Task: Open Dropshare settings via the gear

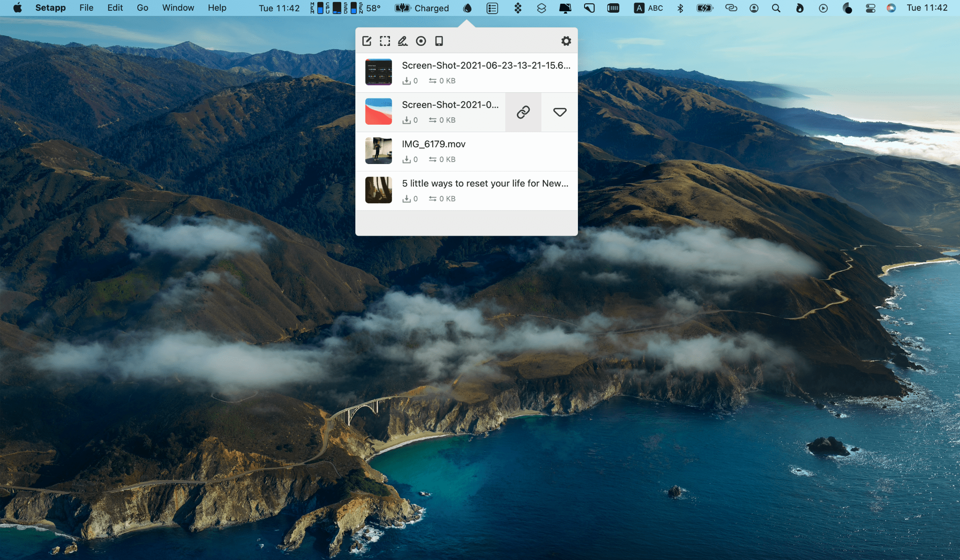Action: [x=566, y=41]
